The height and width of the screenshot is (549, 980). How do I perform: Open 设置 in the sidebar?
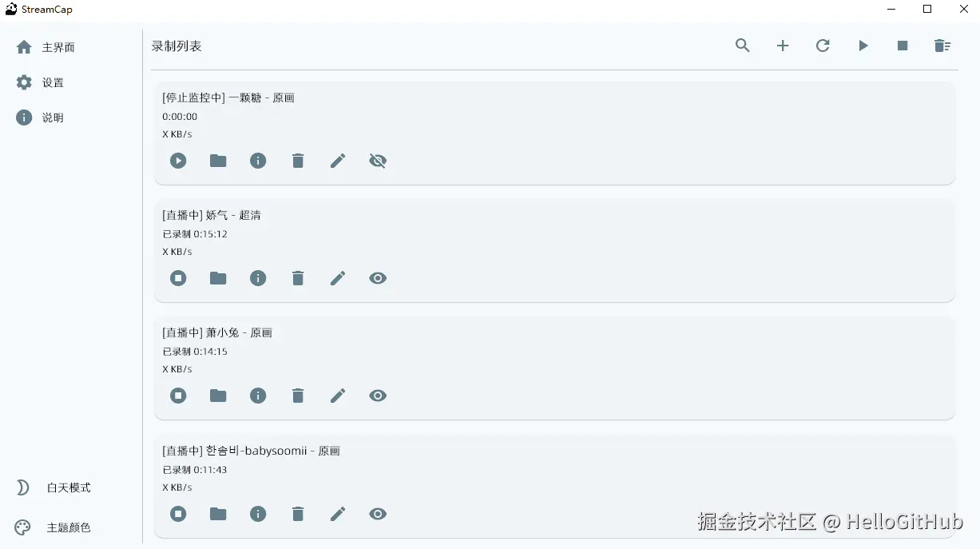tap(53, 82)
